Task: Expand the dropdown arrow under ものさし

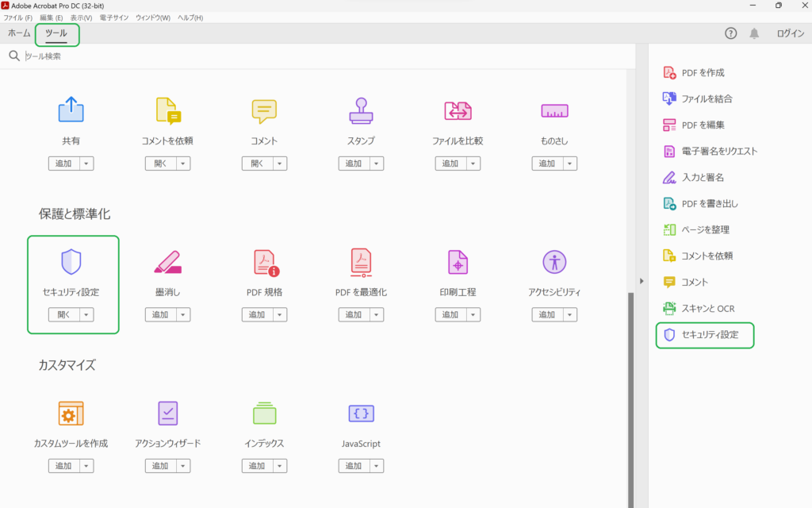Action: (x=570, y=164)
